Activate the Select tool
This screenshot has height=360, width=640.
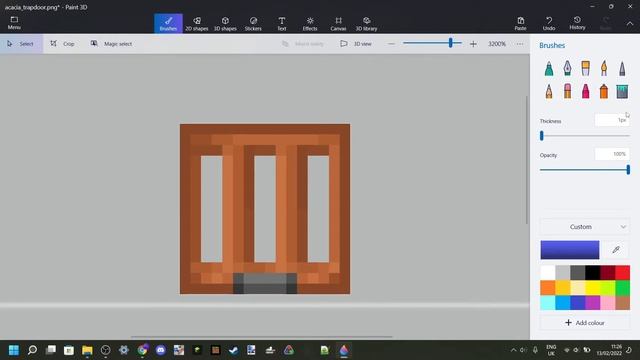tap(21, 44)
